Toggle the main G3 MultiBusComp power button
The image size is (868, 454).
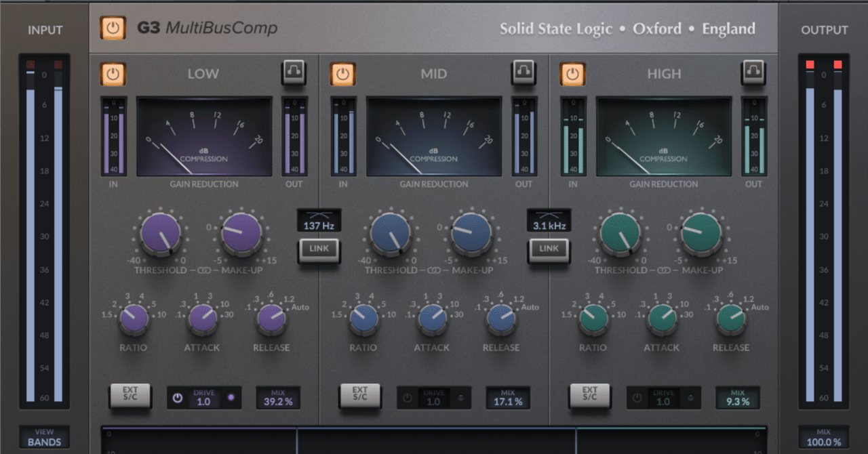coord(113,28)
